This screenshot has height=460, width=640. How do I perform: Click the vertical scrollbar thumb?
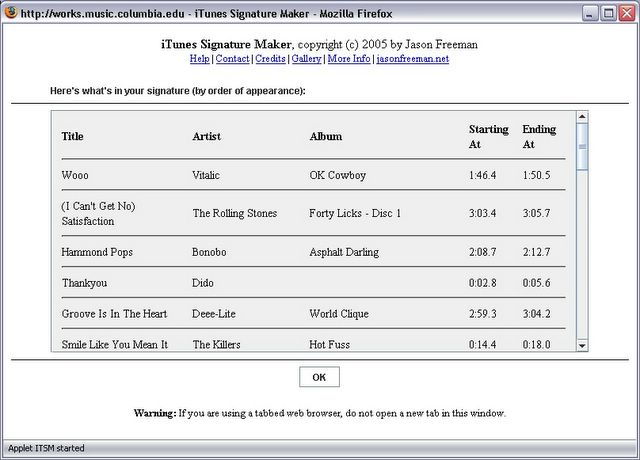coord(582,146)
